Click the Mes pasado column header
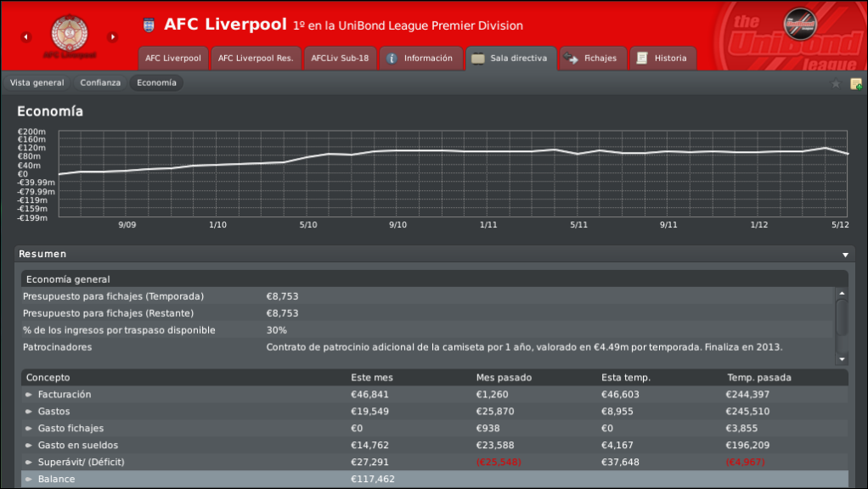Screen dimensions: 868x489 [x=504, y=378]
